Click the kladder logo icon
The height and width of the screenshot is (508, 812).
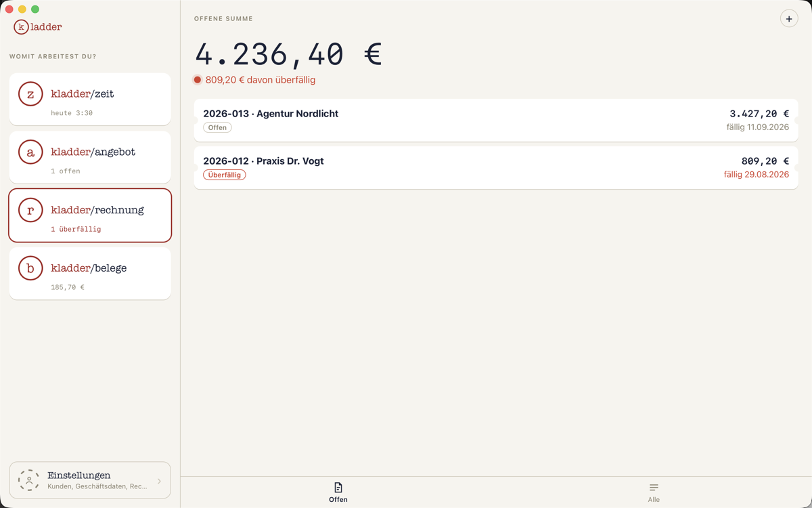click(21, 27)
